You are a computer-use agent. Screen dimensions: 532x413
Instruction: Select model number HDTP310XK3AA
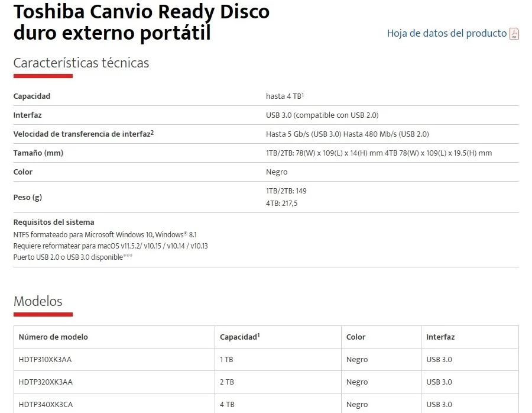(x=46, y=359)
